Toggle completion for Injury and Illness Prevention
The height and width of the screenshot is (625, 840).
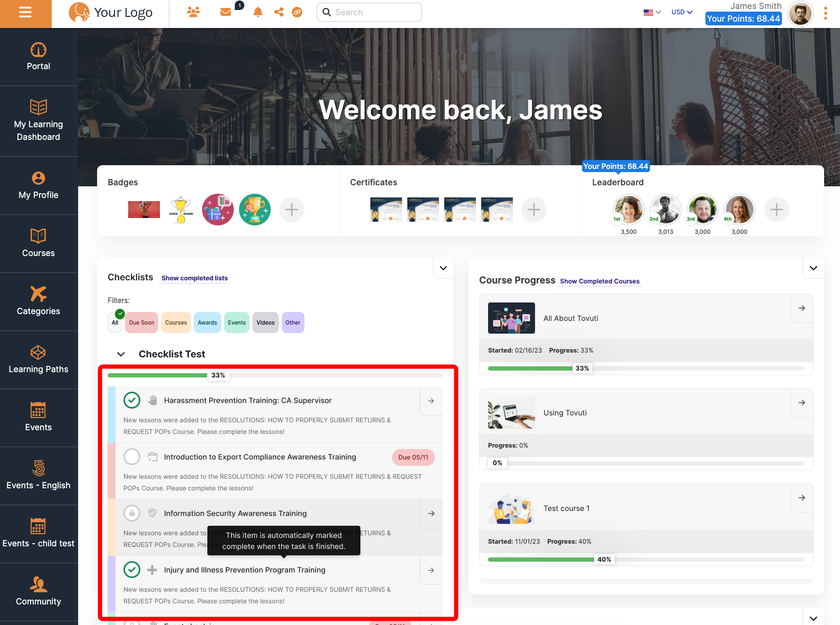132,570
